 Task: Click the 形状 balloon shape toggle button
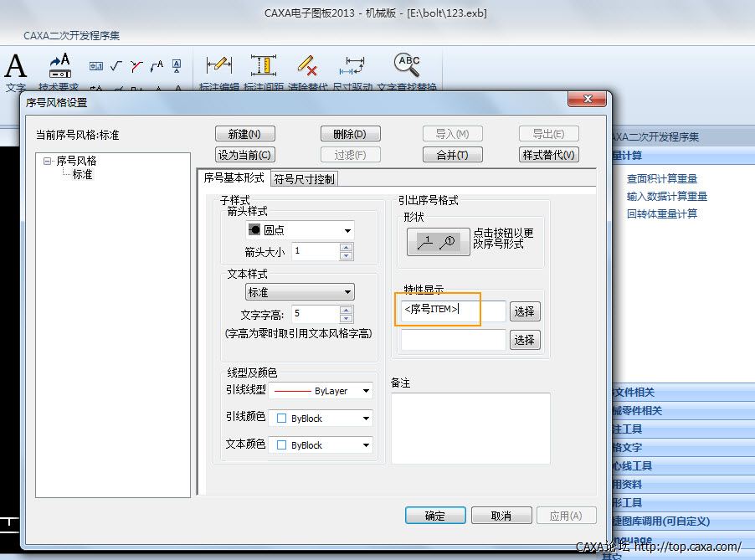pos(437,242)
